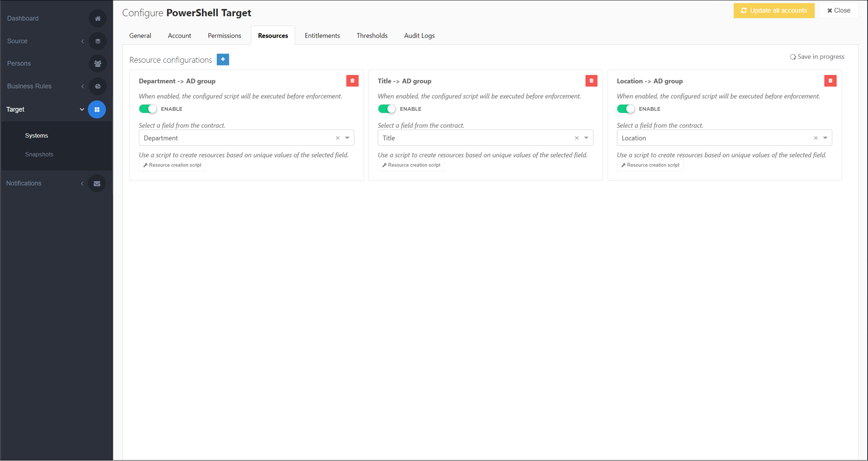This screenshot has width=868, height=461.
Task: Expand the Business Rules sidebar chevron
Action: pyautogui.click(x=83, y=86)
